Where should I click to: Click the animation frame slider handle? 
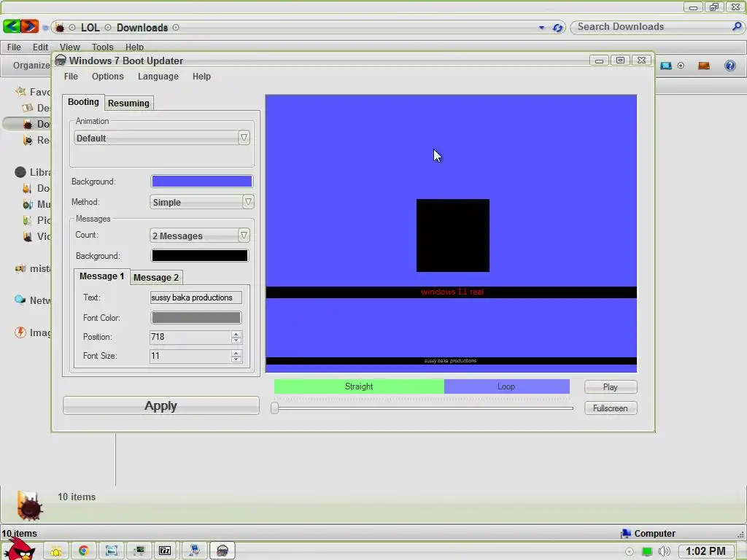click(274, 408)
